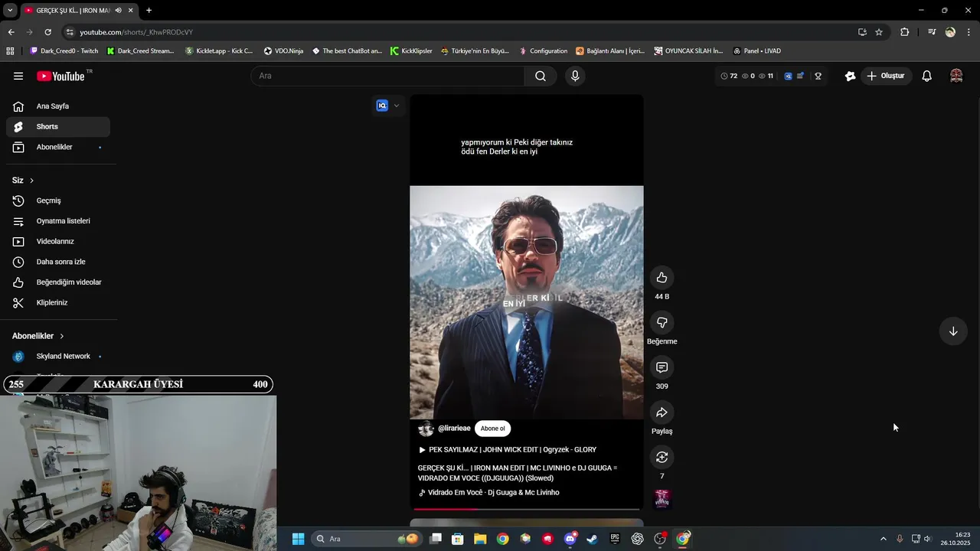
Task: Click the search magnifier button
Action: coord(541,76)
